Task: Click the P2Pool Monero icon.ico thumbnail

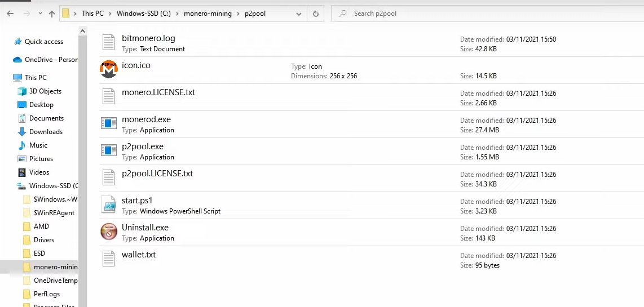Action: (x=109, y=70)
